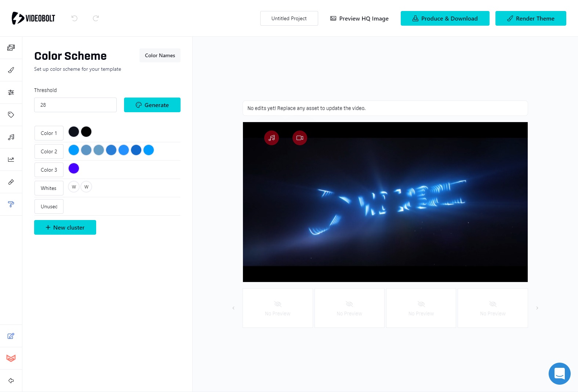Open the music note sidebar icon

(11, 137)
